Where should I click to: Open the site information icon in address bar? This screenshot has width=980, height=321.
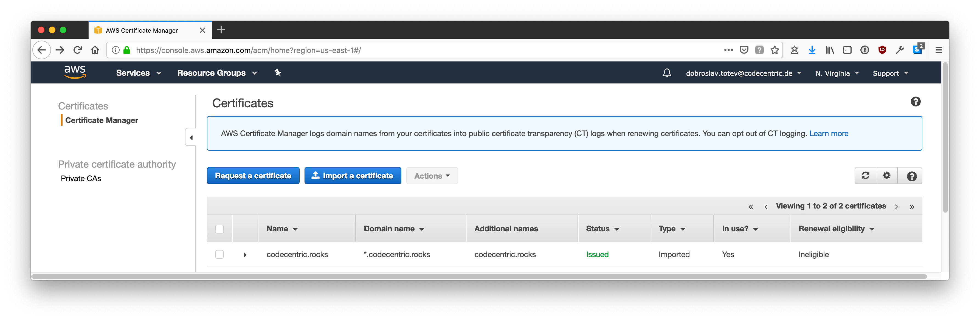(116, 50)
